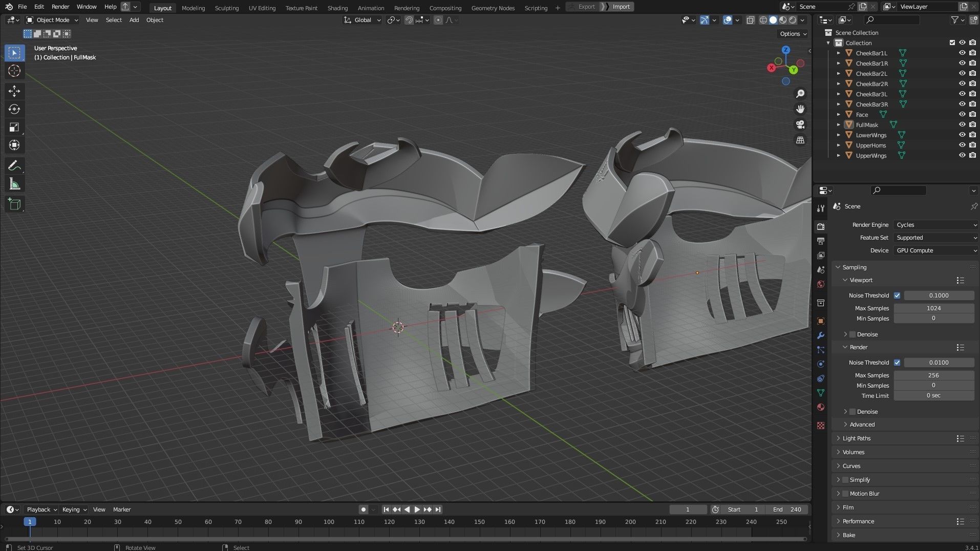
Task: Enable Viewport Denoise checkbox
Action: tap(853, 334)
